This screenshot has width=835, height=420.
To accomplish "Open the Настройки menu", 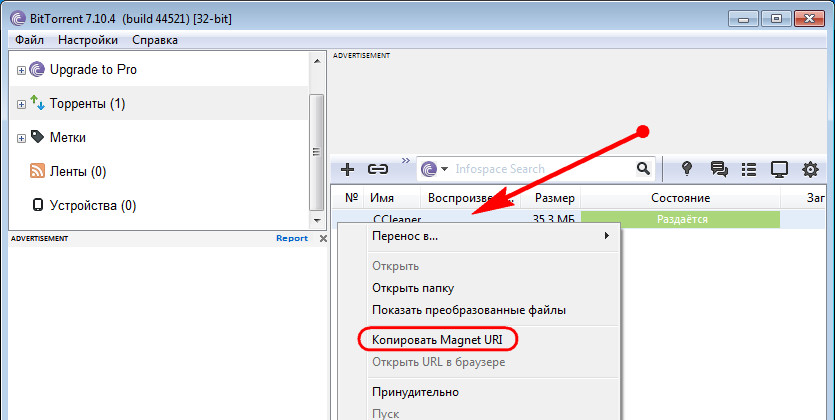I will tap(88, 40).
